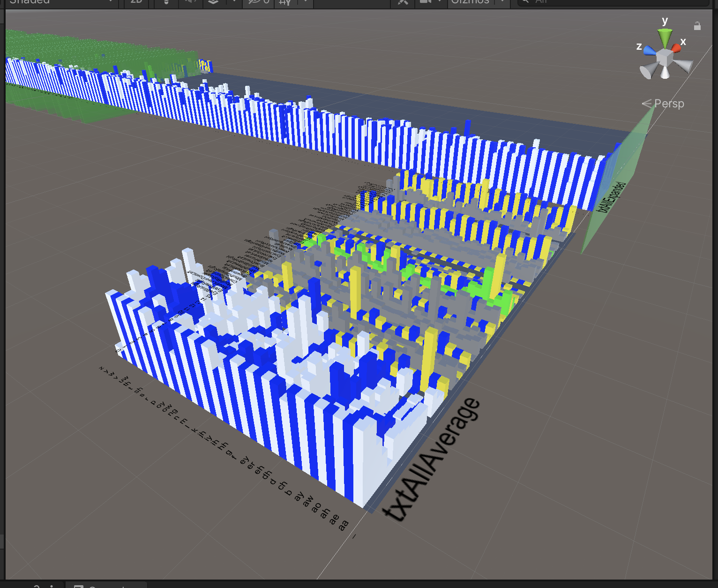
Task: Click the gizmo rotation lock icon
Action: point(697,26)
